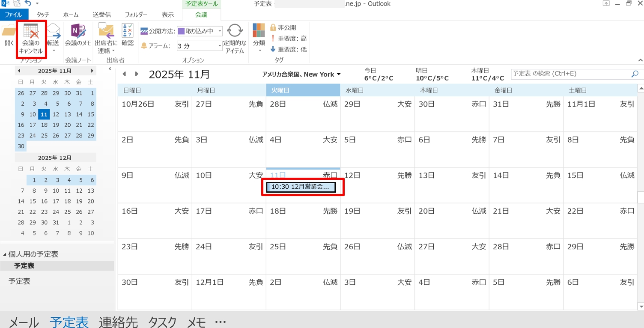Click the 開く (Open) icon in ribbon
Viewport: 644px width, 328px height.
point(9,33)
